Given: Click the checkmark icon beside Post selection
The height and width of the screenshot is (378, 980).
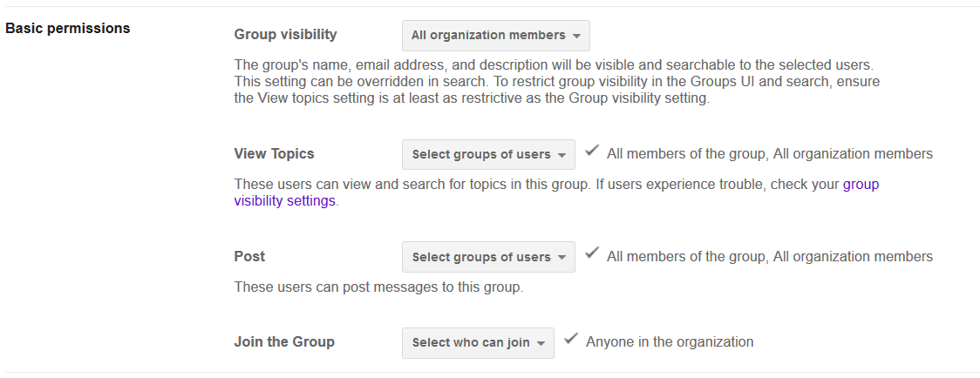Looking at the screenshot, I should (592, 254).
